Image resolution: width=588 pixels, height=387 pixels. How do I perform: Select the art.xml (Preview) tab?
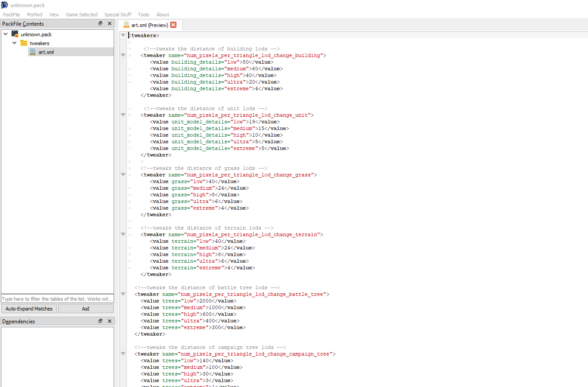tap(149, 25)
